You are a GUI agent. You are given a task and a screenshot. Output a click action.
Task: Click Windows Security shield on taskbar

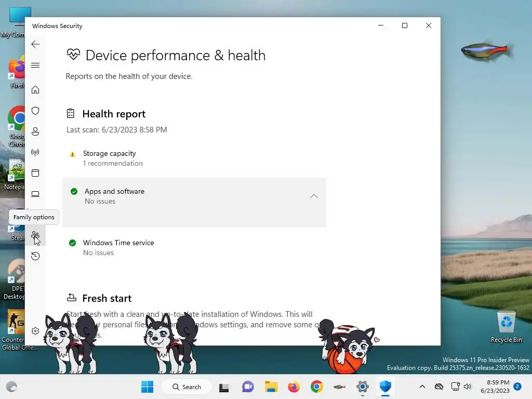tap(385, 387)
